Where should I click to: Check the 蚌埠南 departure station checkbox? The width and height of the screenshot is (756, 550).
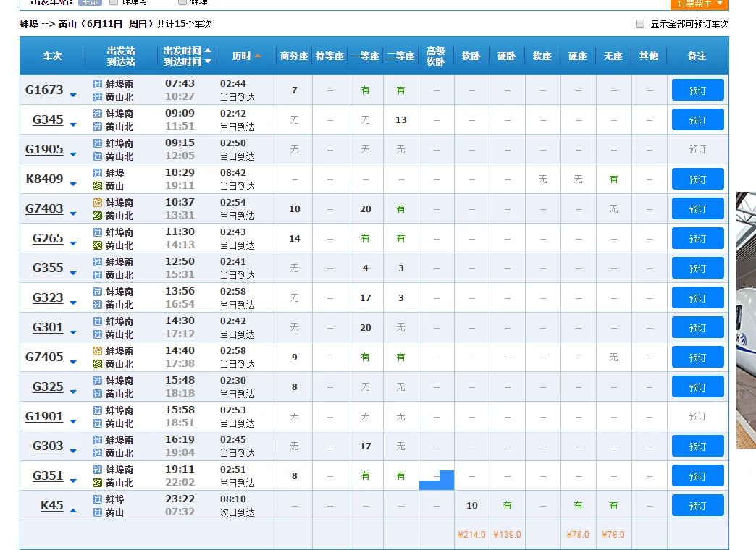[112, 3]
